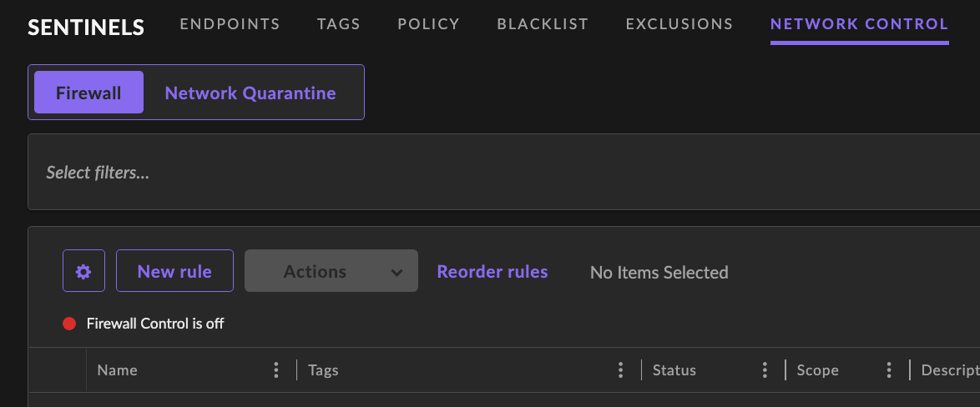Open the Policy tab
Viewport: 980px width, 407px height.
(x=428, y=24)
